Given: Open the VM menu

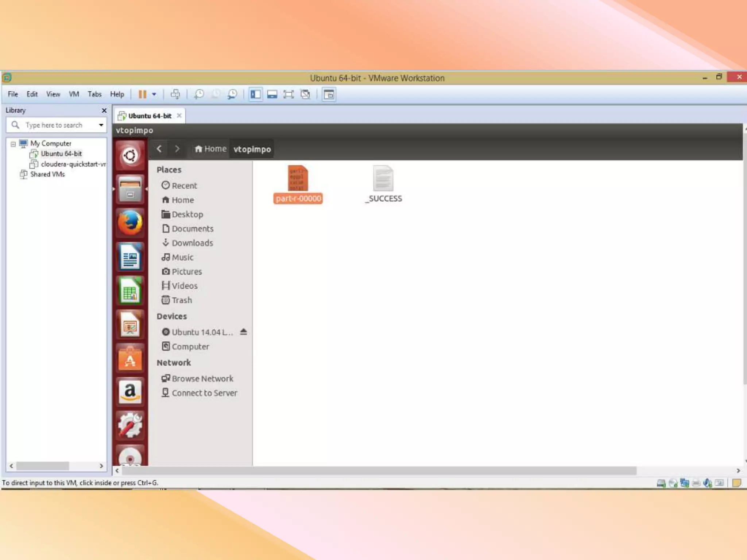Looking at the screenshot, I should click(74, 94).
